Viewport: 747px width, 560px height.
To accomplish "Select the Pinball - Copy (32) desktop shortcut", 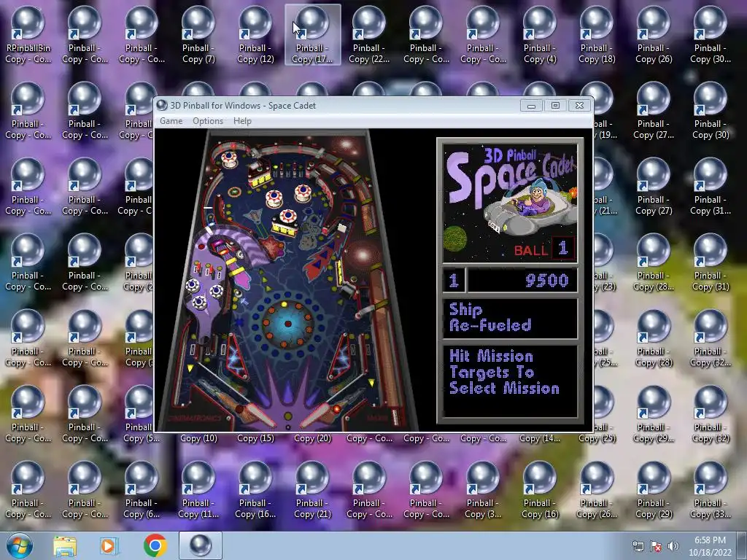I will point(711,413).
